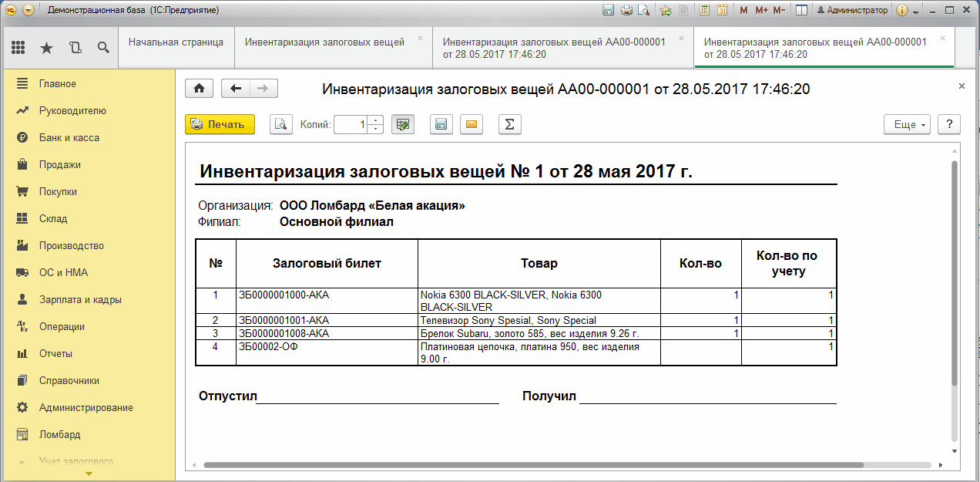Open Руководителю section
Viewport: 980px width, 482px height.
[88, 110]
